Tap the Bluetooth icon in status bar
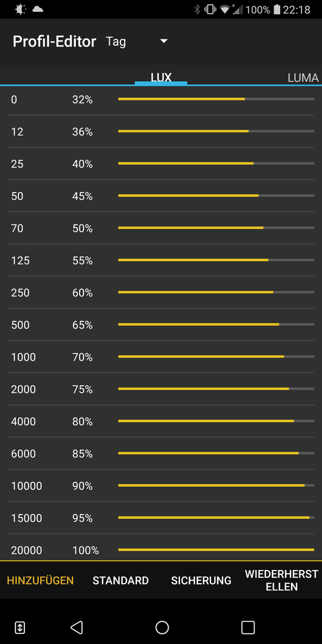This screenshot has width=322, height=644. pos(197,9)
